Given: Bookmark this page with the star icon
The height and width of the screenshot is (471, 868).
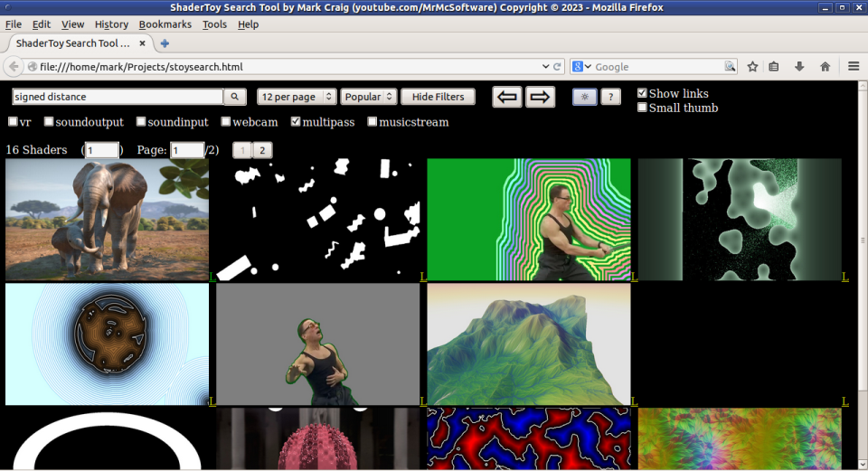Looking at the screenshot, I should tap(752, 66).
